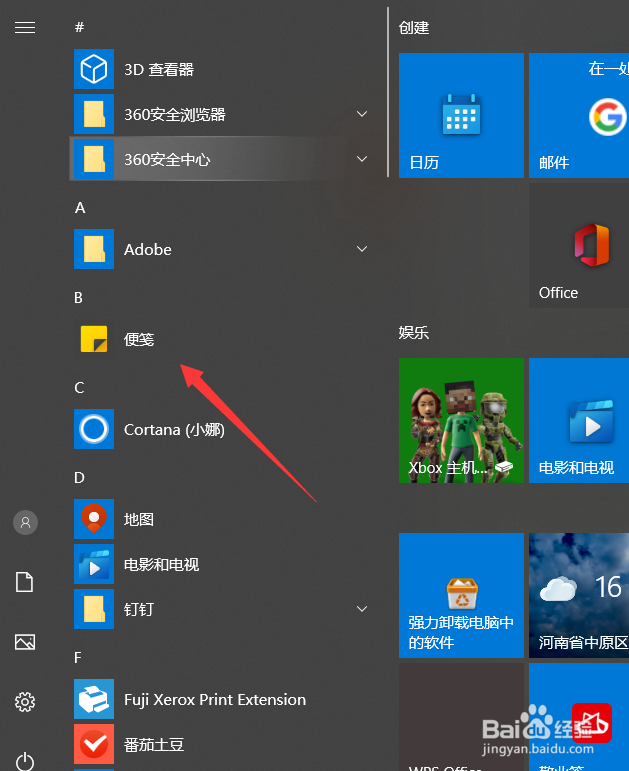Select the Adobe folder label
Viewport: 629px width, 771px height.
(148, 249)
